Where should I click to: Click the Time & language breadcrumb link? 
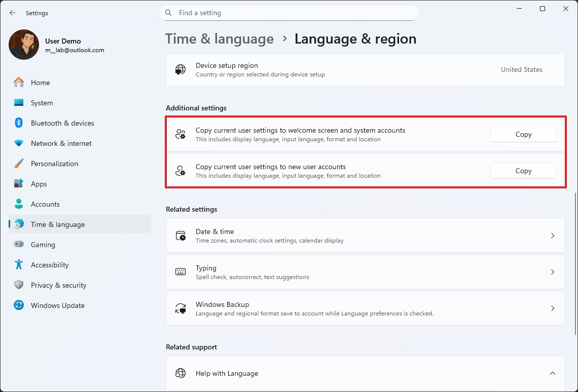[220, 39]
